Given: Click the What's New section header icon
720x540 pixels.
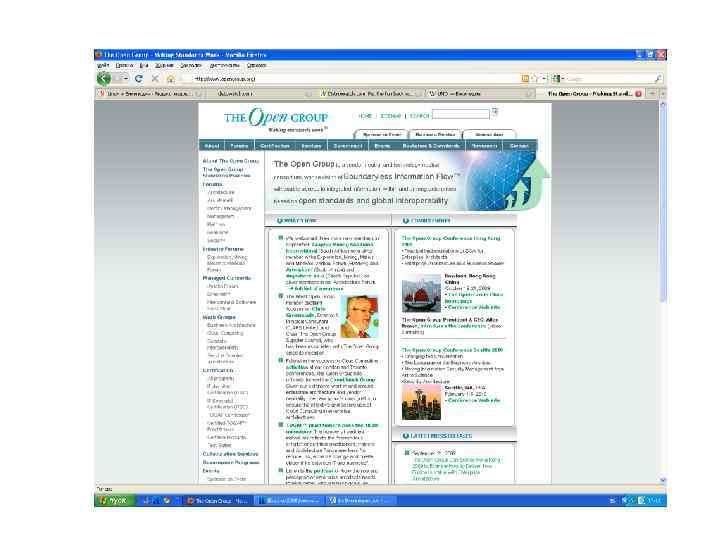Looking at the screenshot, I should [x=280, y=220].
